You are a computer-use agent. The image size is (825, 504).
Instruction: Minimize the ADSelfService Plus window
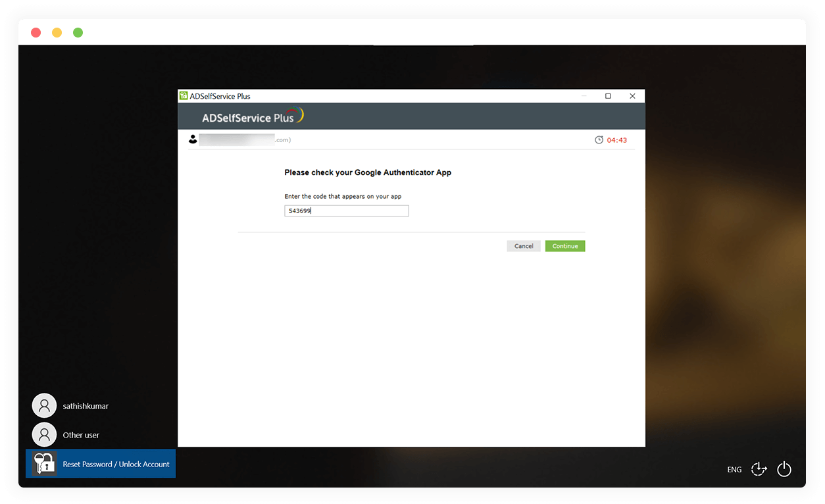(x=584, y=96)
